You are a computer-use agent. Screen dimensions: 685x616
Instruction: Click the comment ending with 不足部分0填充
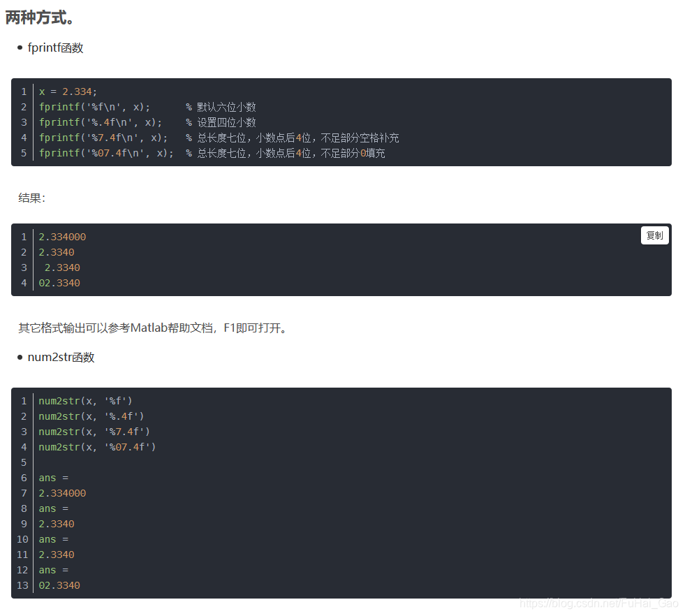coord(286,153)
